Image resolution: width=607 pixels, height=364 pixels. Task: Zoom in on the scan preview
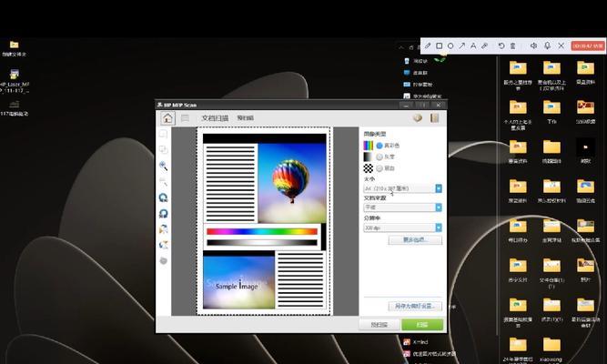[164, 167]
